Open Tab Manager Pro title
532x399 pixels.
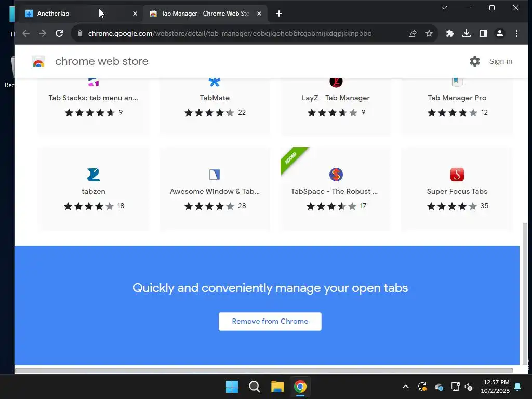(457, 98)
